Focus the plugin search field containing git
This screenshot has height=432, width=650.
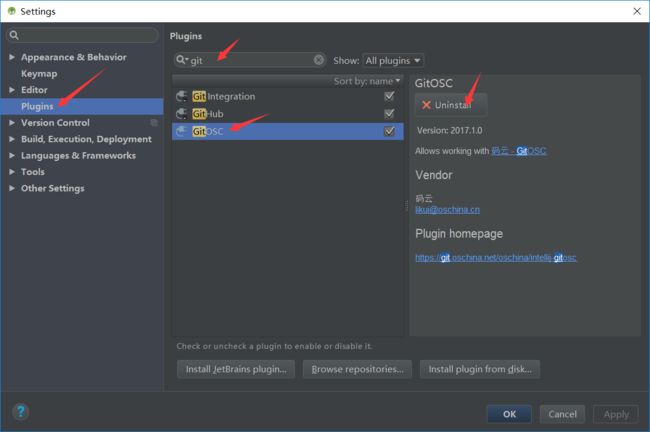coord(250,60)
